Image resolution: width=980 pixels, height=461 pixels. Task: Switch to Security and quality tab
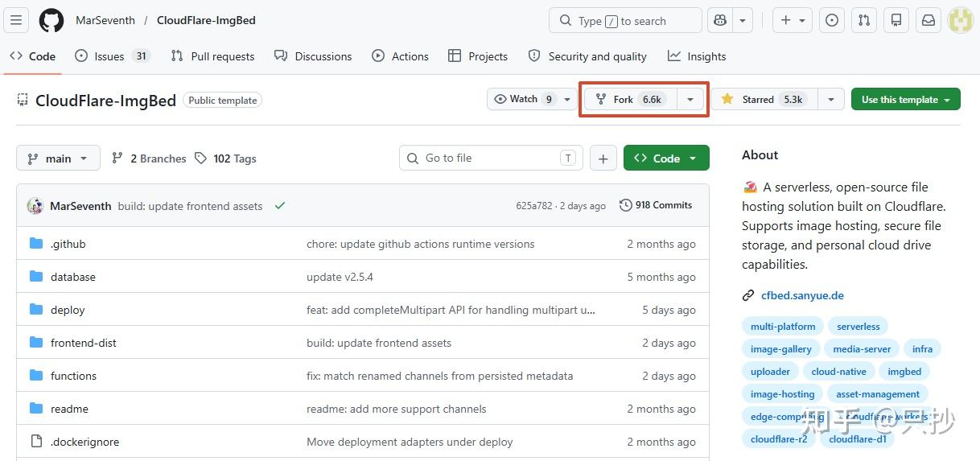587,56
